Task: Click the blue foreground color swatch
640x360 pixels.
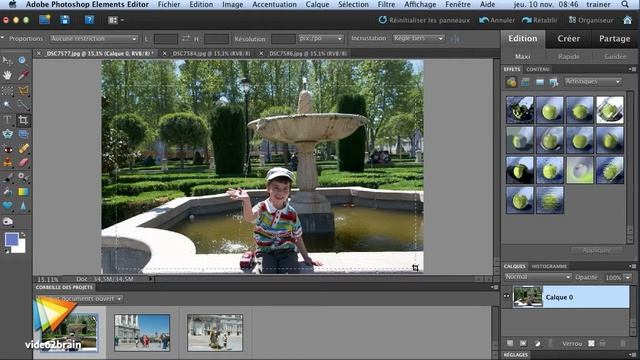Action: (x=11, y=239)
